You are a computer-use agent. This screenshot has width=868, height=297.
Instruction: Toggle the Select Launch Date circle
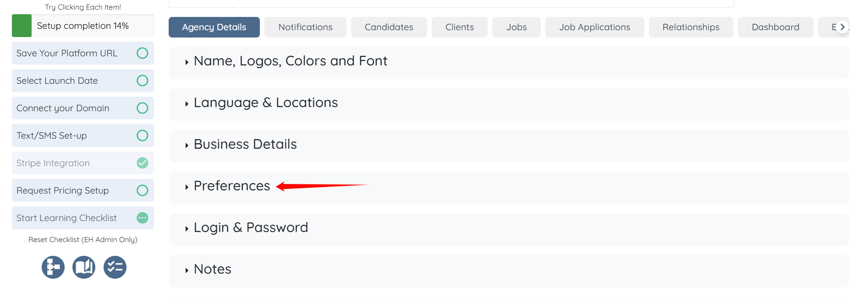tap(143, 81)
